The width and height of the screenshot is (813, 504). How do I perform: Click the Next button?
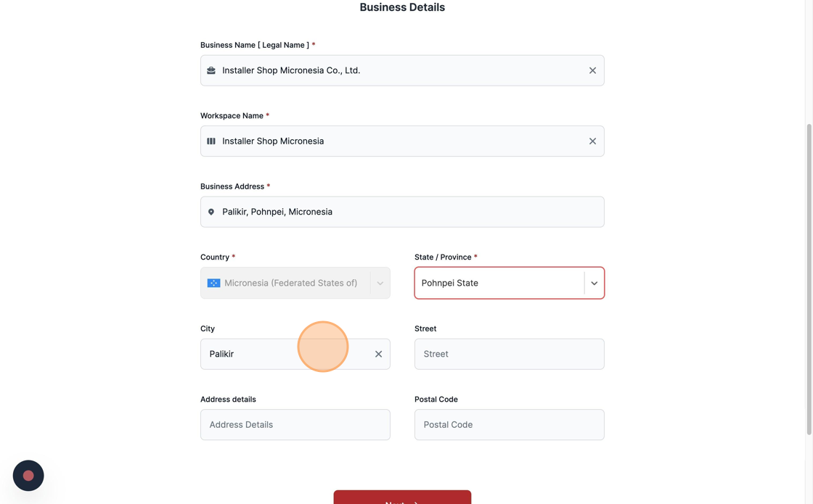[402, 497]
